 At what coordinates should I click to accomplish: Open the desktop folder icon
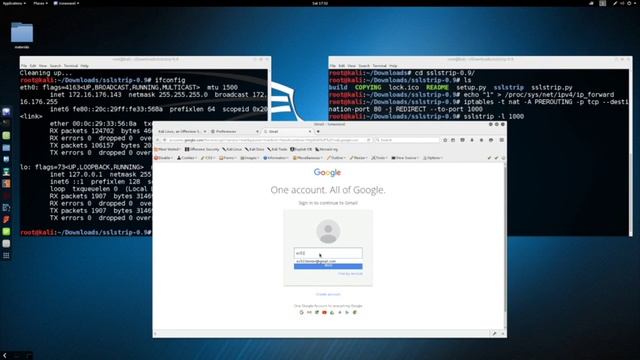[x=22, y=33]
